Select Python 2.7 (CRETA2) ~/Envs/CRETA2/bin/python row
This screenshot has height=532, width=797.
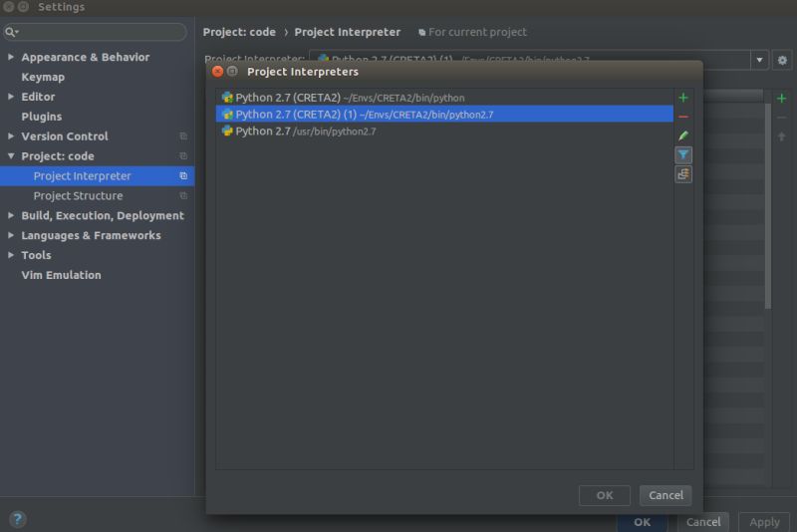444,98
